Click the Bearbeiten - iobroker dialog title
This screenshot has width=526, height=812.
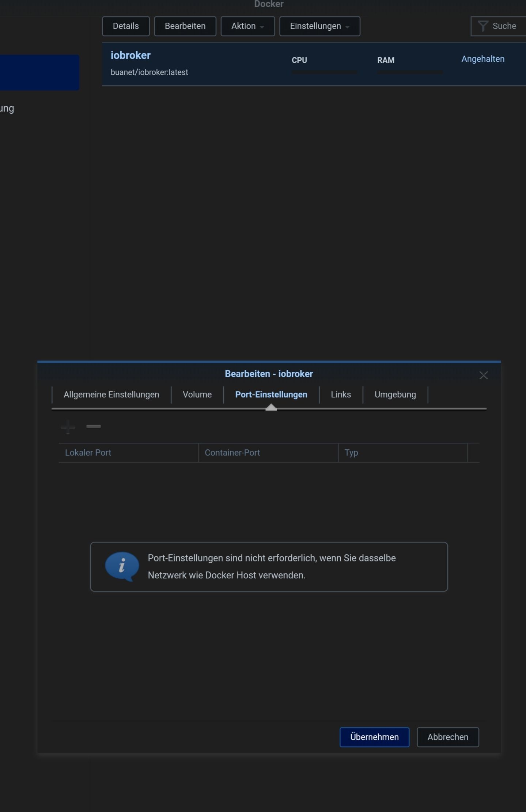pos(269,374)
